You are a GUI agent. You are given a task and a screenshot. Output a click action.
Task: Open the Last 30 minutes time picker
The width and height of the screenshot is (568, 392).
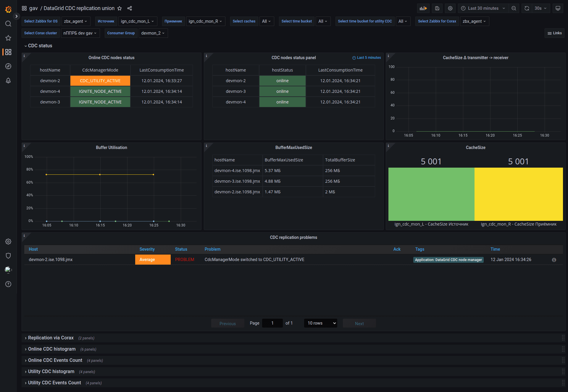point(483,8)
